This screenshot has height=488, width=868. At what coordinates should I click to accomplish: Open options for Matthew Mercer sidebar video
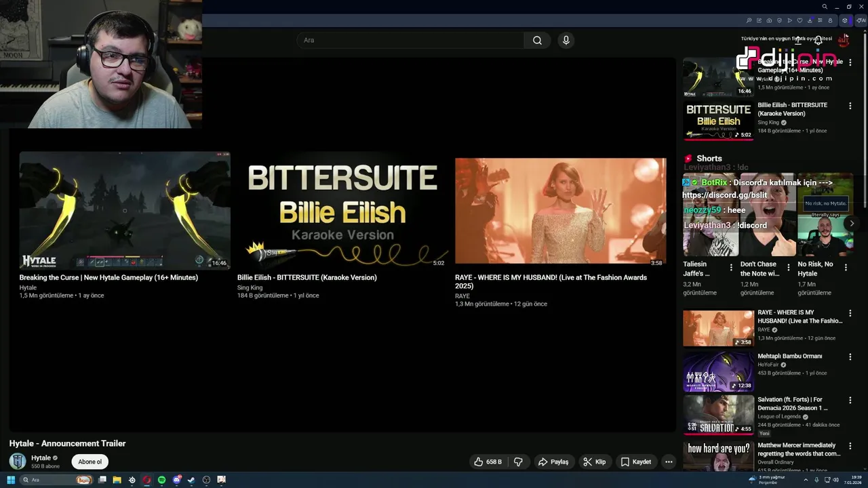[x=850, y=446]
